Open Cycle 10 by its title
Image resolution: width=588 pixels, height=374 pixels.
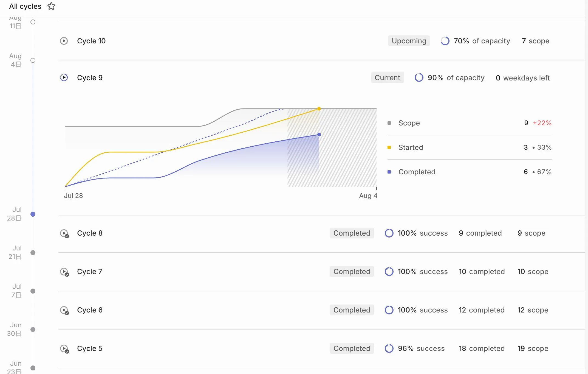tap(91, 41)
